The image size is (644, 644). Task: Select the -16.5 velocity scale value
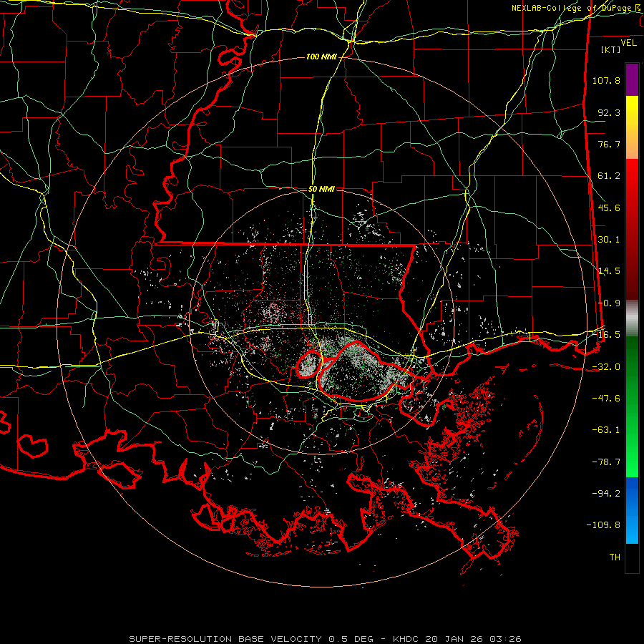(x=606, y=335)
